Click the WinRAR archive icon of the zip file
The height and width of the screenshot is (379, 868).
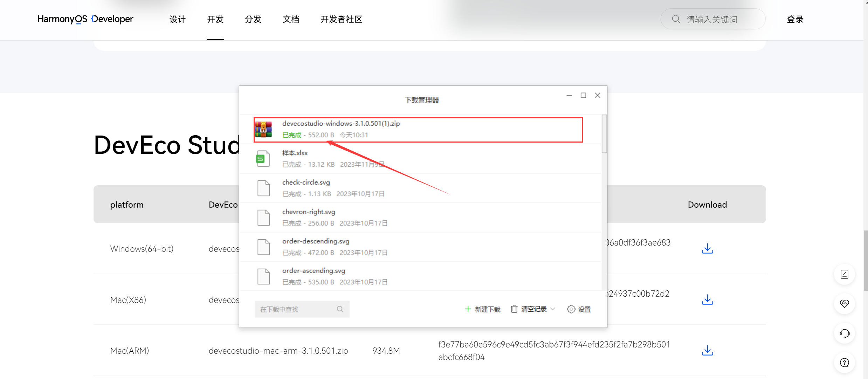tap(263, 129)
